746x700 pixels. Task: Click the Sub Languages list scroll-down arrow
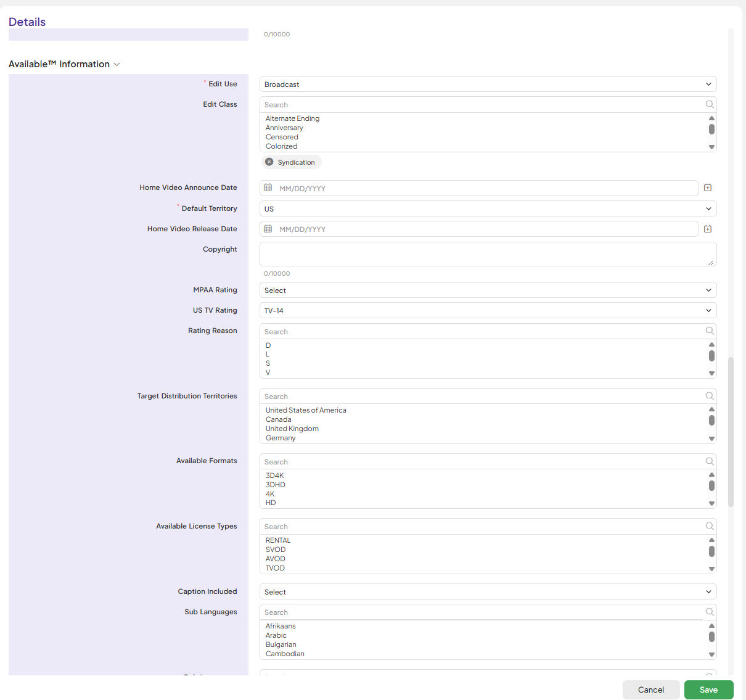click(711, 654)
